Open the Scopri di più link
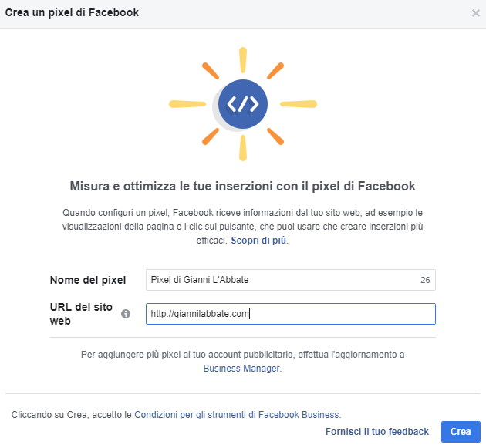486x448 pixels. [259, 240]
